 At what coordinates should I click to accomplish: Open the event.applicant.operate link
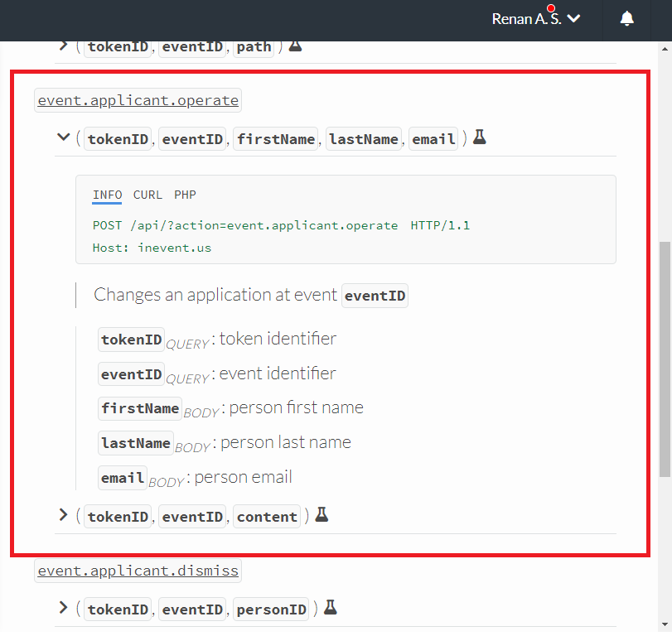[138, 100]
